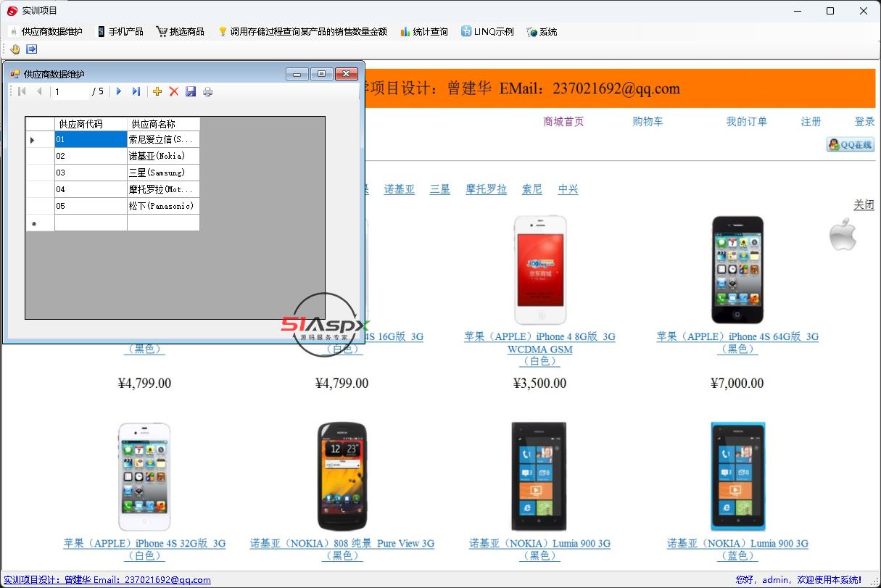Image resolution: width=881 pixels, height=588 pixels.
Task: Select the 索尼爱立信 supplier name cell
Action: (x=164, y=139)
